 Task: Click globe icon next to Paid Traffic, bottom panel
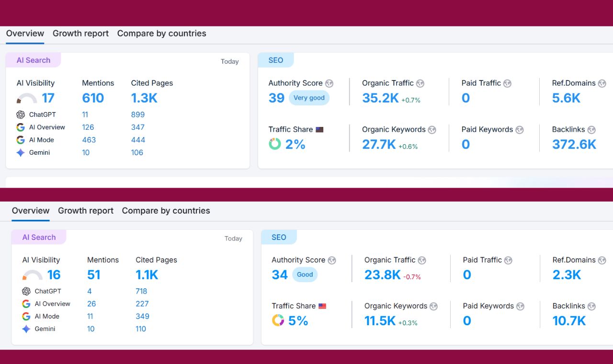[508, 261]
